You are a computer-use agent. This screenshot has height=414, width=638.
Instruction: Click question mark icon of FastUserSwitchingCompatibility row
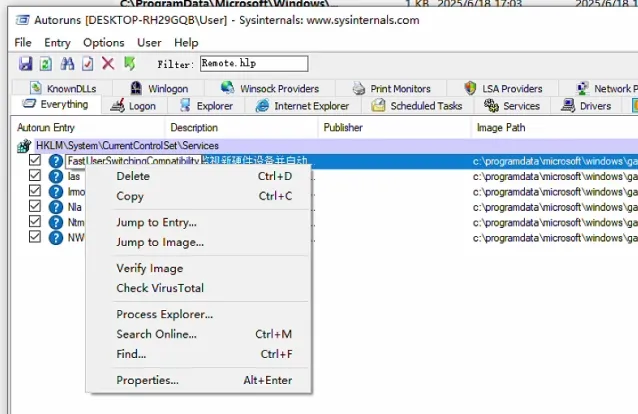click(56, 161)
